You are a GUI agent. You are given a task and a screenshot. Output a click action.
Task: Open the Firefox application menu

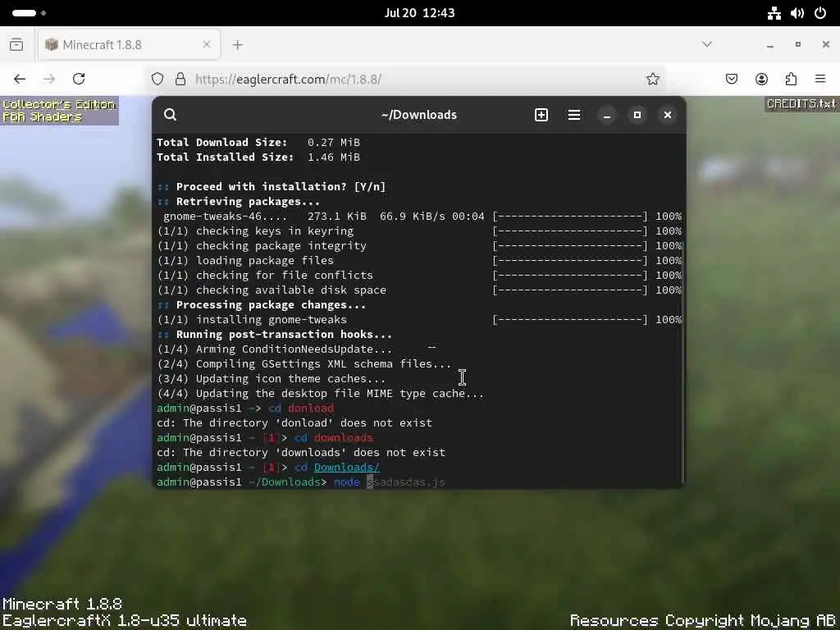coord(820,80)
